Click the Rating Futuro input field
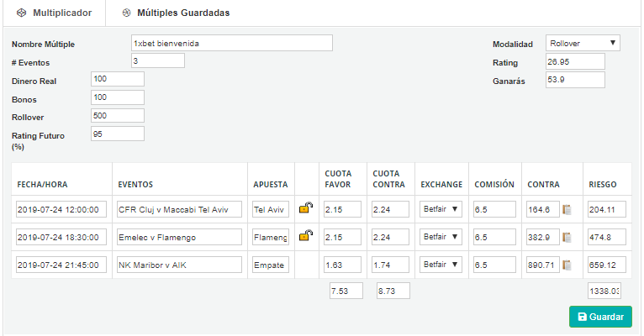 [118, 134]
